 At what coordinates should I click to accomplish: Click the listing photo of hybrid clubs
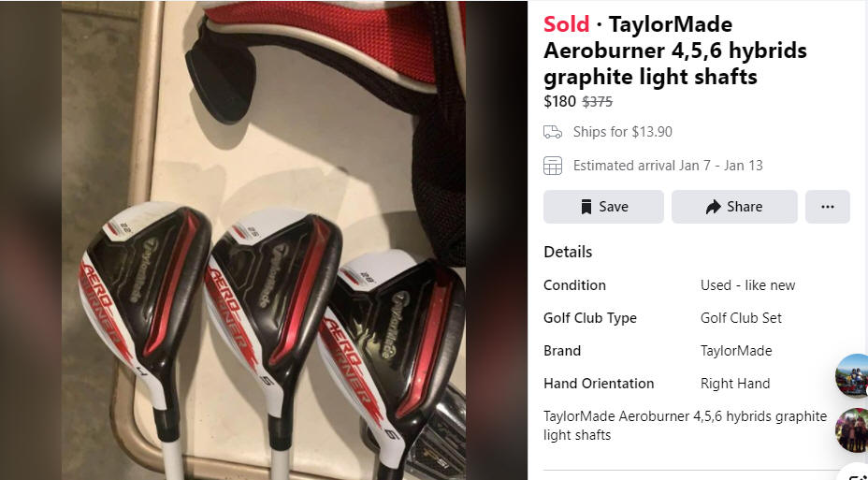point(264,240)
